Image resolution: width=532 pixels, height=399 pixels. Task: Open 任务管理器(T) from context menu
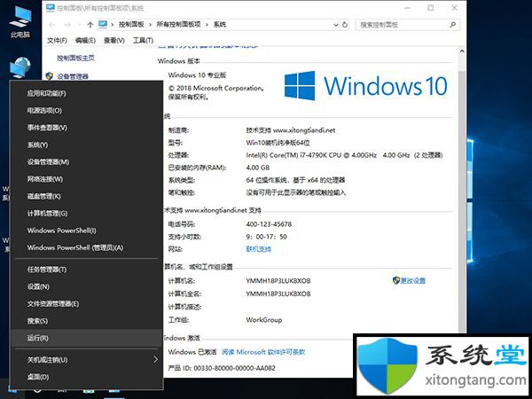[87, 270]
